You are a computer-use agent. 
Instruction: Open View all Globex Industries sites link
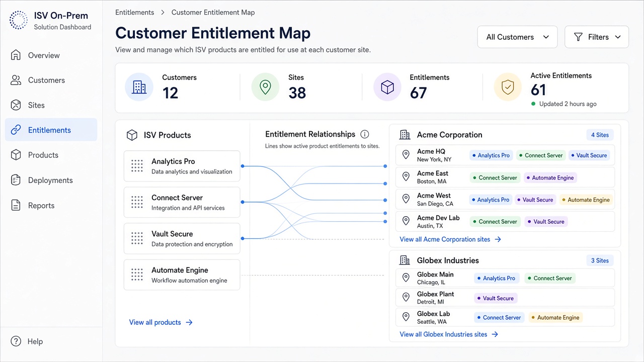tap(449, 334)
